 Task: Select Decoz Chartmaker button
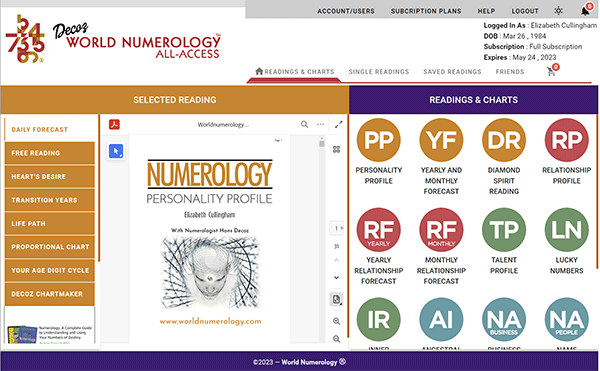point(49,294)
